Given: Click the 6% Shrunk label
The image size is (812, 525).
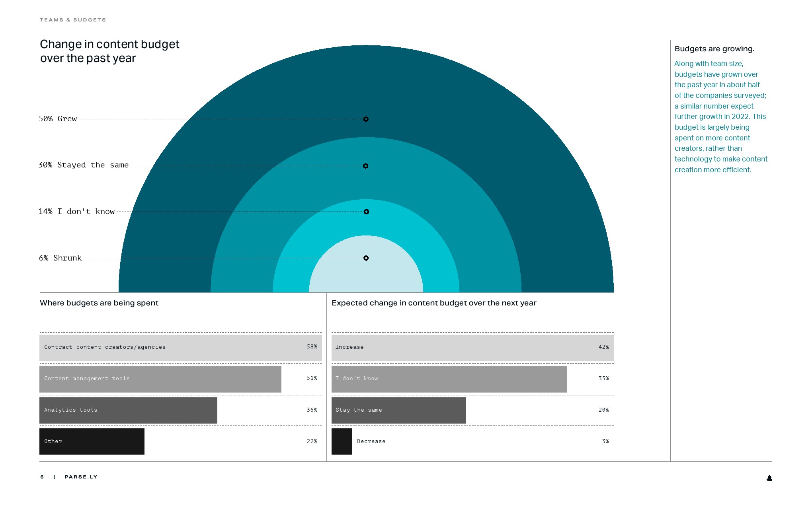Looking at the screenshot, I should click(x=60, y=258).
